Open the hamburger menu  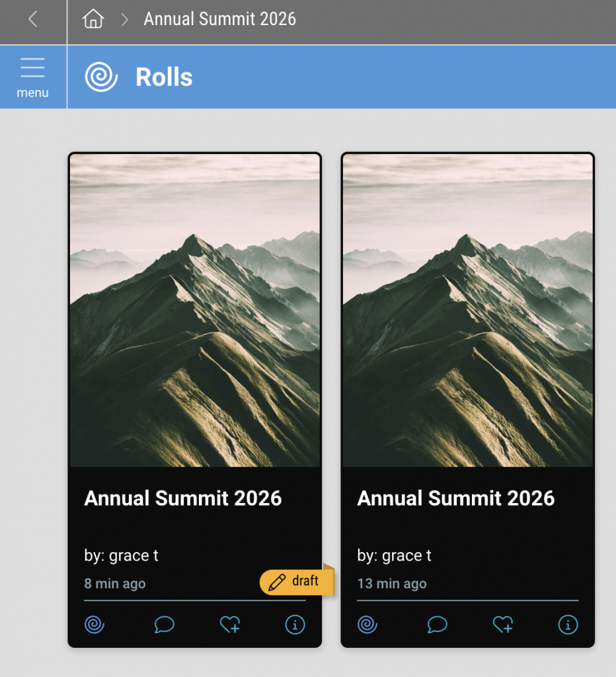[32, 76]
